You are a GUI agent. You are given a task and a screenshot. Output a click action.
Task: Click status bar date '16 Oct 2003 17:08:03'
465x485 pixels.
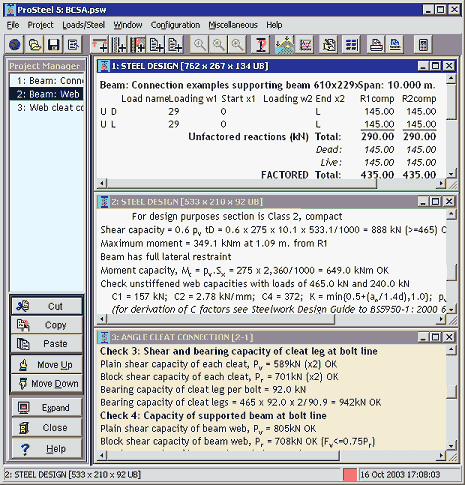point(400,474)
